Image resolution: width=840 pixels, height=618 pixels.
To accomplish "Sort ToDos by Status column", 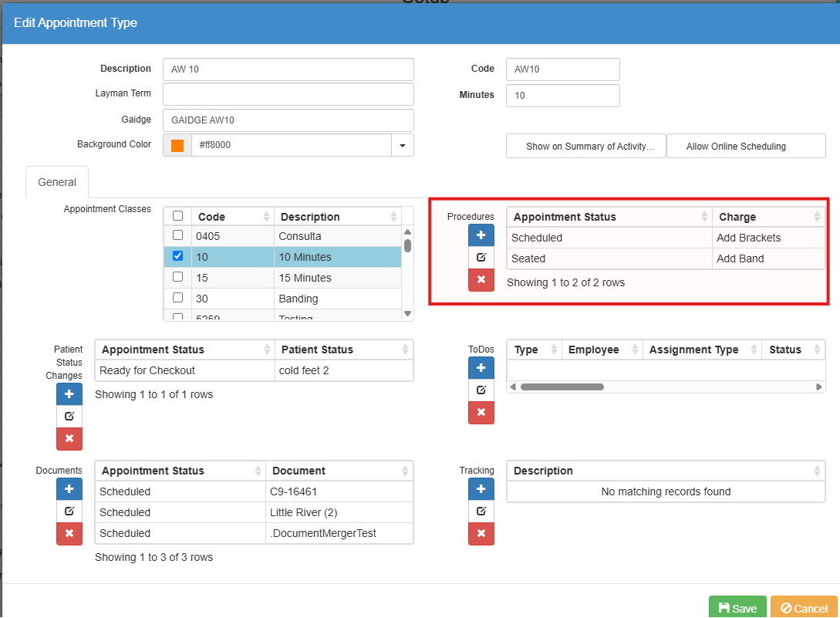I will coord(794,350).
